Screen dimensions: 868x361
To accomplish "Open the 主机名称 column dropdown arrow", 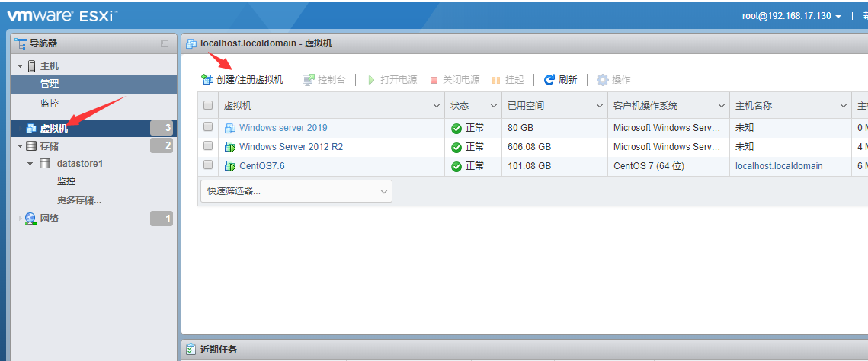I will (843, 106).
